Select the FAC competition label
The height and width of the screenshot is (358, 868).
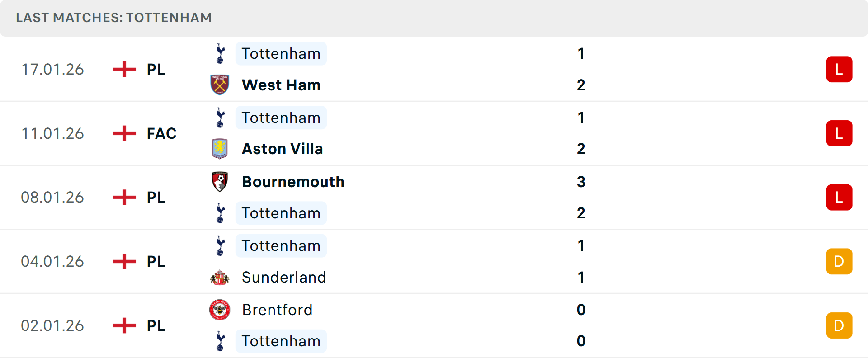tap(161, 133)
